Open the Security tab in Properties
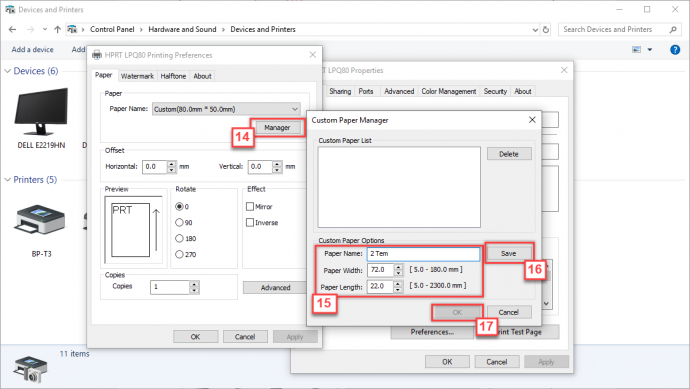690x389 pixels. tap(495, 91)
